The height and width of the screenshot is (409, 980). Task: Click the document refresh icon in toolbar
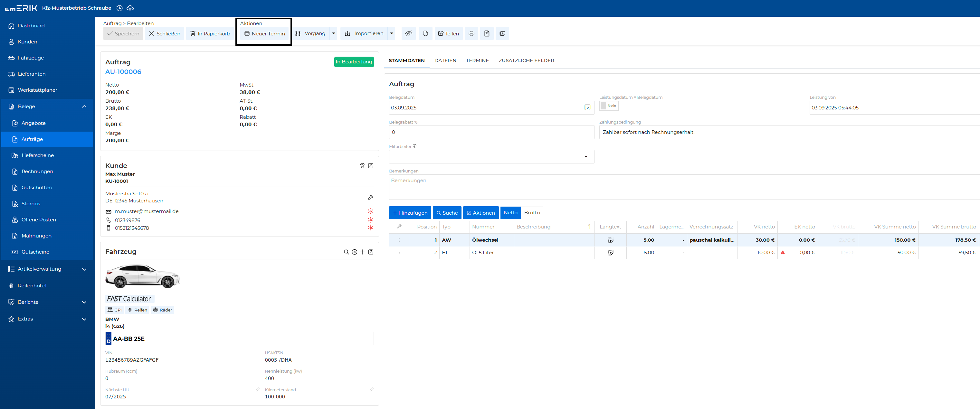[426, 33]
